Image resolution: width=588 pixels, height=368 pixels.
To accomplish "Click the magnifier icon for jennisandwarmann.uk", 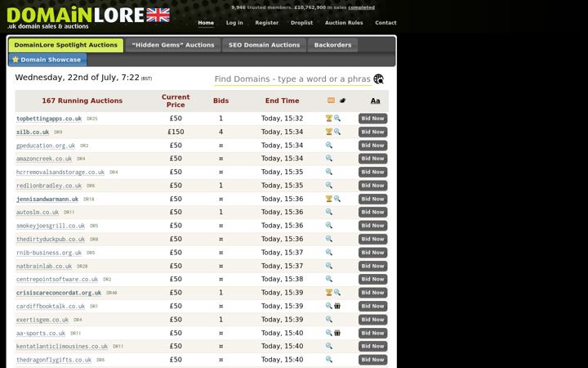I will [x=337, y=199].
